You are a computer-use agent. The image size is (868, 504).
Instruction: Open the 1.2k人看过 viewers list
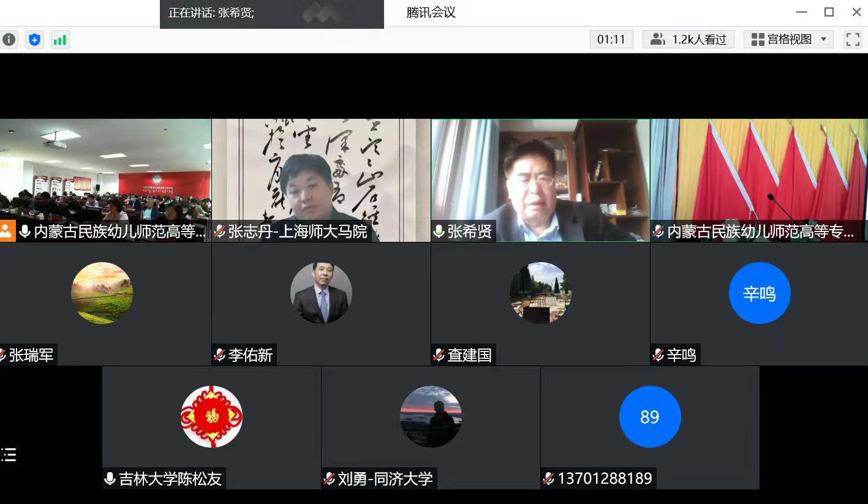pos(689,40)
